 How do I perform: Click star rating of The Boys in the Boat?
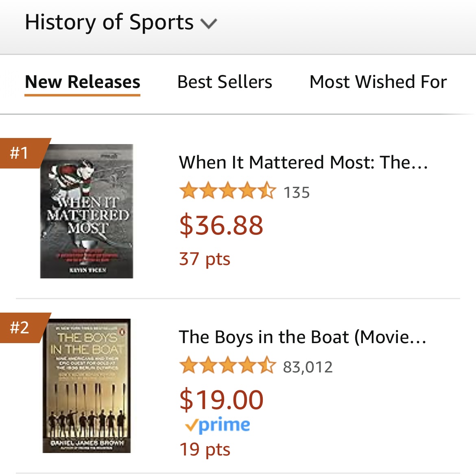tap(228, 366)
